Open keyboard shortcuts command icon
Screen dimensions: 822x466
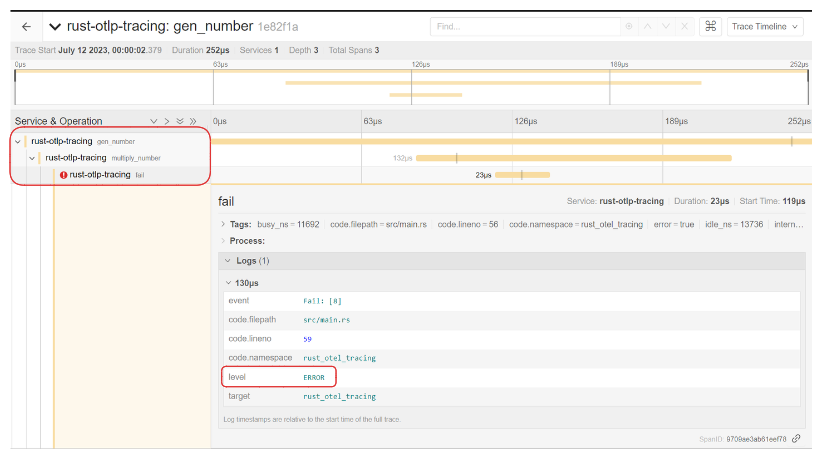pos(710,26)
